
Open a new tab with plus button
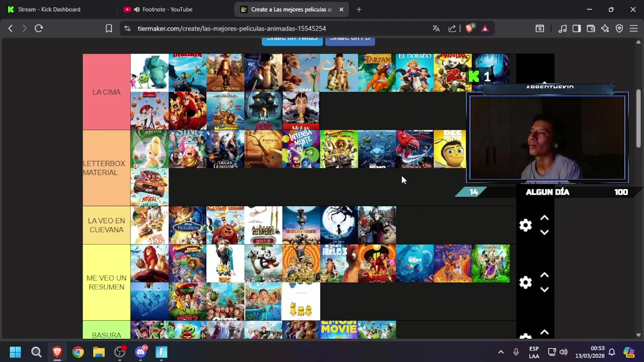[359, 10]
